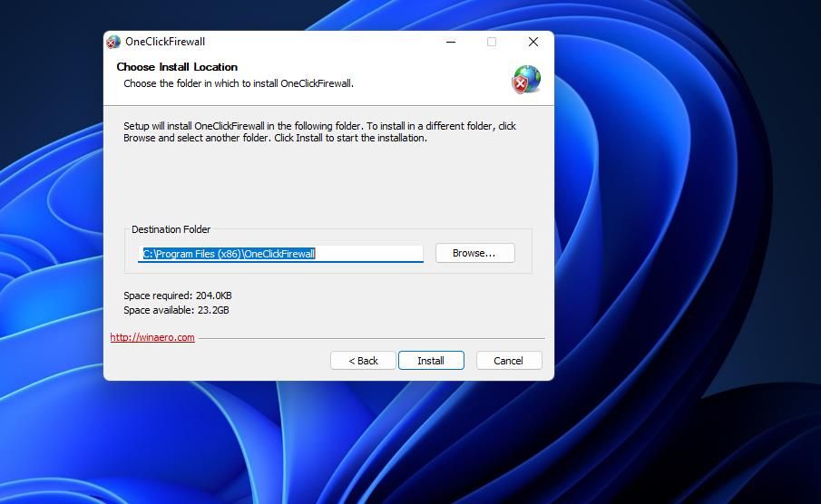Open the http://winaero.com link

coord(152,337)
